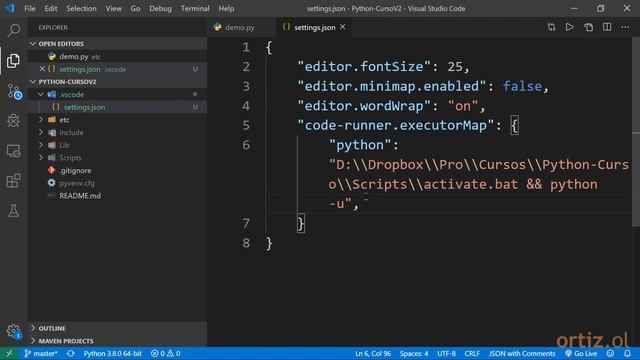Open the notifications bell icon
The width and height of the screenshot is (640, 360).
click(x=627, y=353)
